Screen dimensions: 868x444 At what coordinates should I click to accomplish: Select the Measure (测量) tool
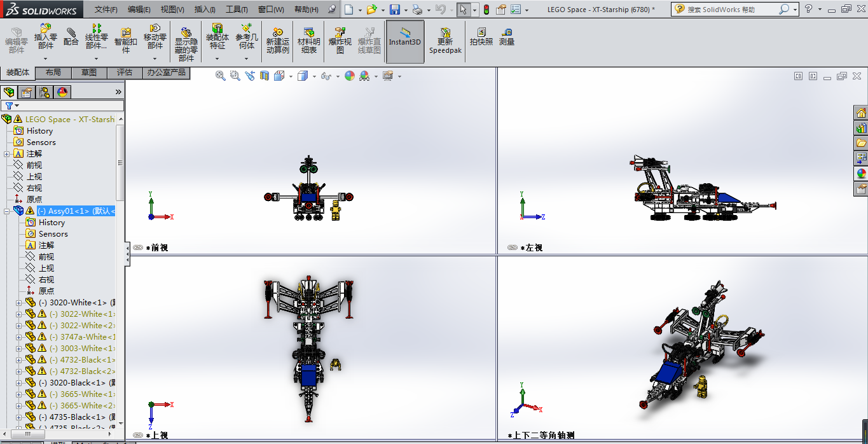507,37
